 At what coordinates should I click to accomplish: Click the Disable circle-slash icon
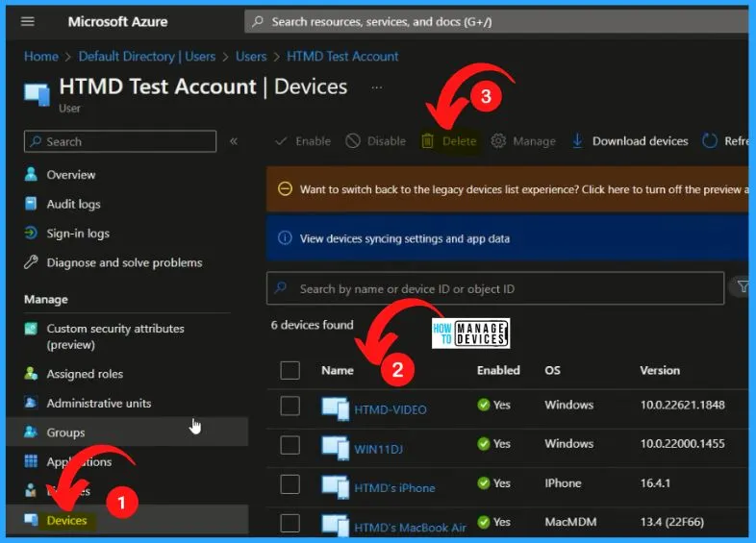(353, 141)
